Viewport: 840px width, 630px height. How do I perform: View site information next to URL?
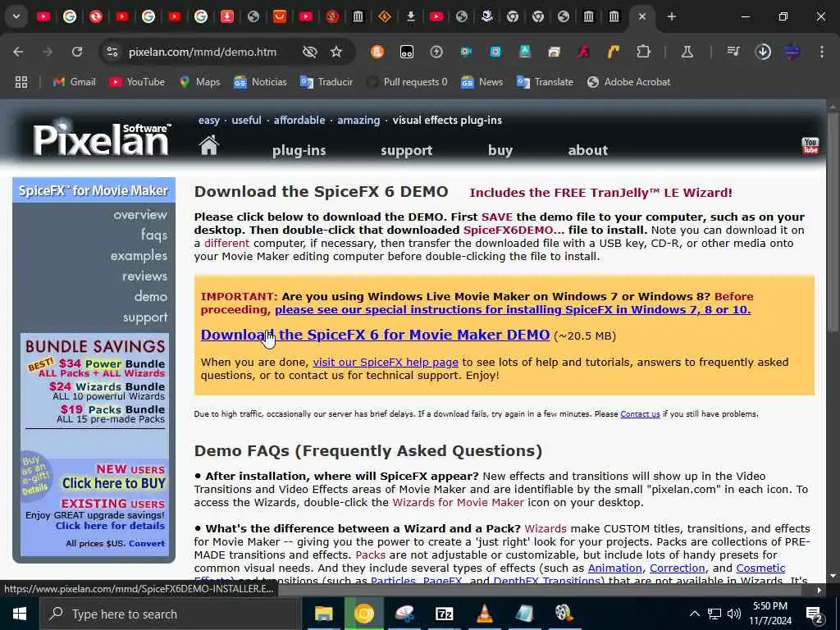[112, 52]
